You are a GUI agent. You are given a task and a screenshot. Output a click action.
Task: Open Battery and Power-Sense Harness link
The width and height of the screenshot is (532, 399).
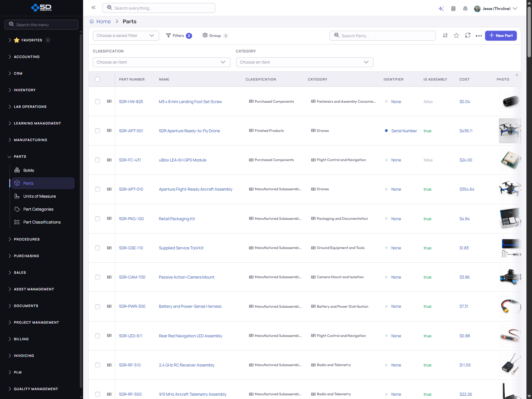pyautogui.click(x=190, y=306)
